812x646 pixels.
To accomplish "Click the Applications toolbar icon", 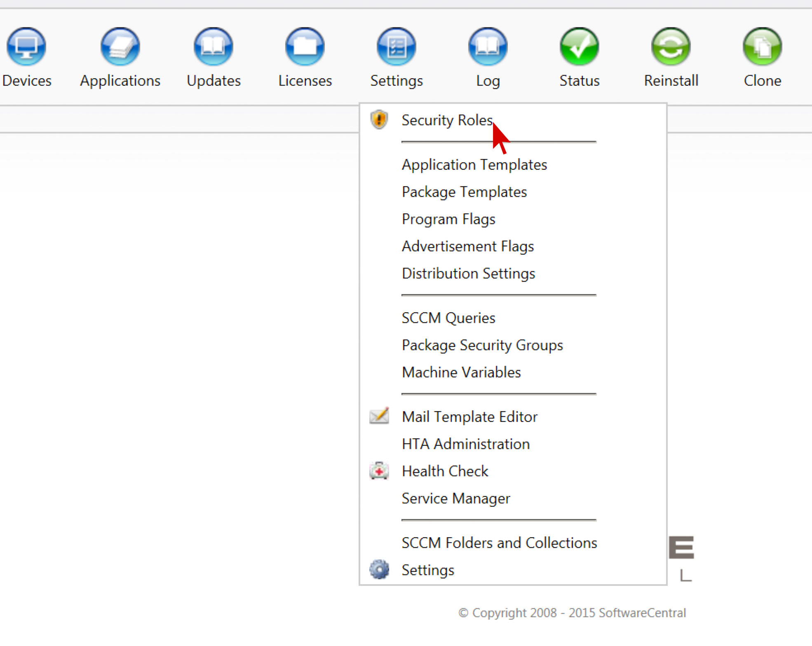I will tap(120, 47).
